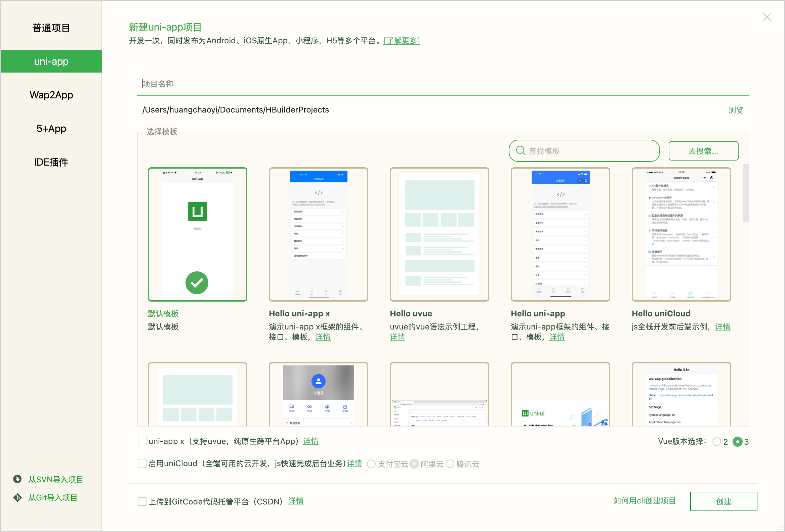Enable the uni-app x checkbox
The image size is (785, 532).
tap(142, 441)
